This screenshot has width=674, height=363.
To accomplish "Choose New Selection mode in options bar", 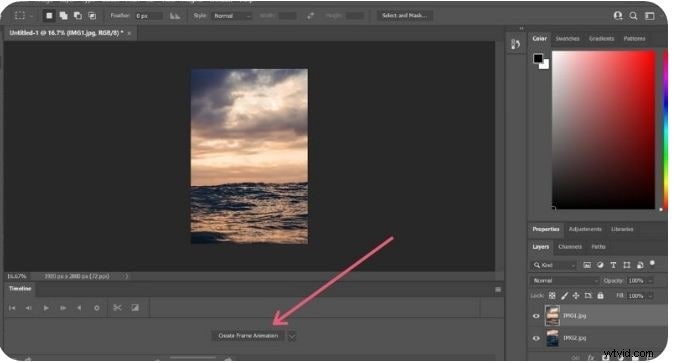I will (x=49, y=15).
